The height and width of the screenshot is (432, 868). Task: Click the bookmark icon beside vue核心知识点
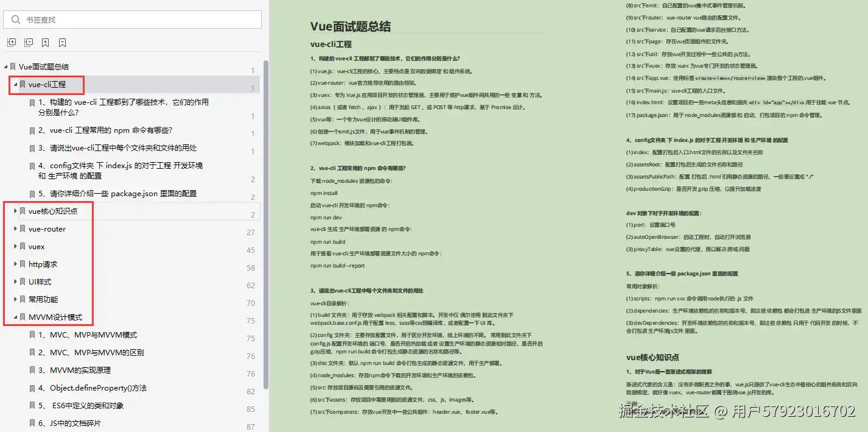tap(23, 211)
